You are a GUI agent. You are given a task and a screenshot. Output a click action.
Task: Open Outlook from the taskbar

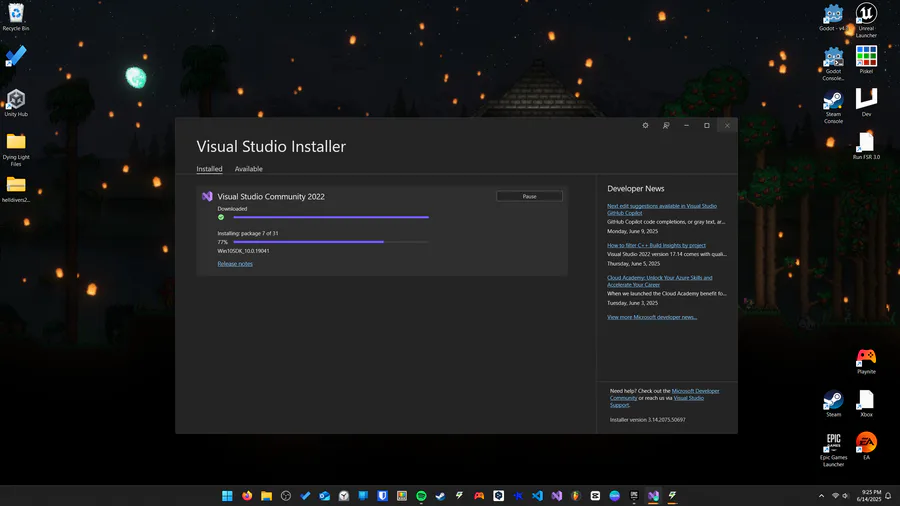click(324, 496)
